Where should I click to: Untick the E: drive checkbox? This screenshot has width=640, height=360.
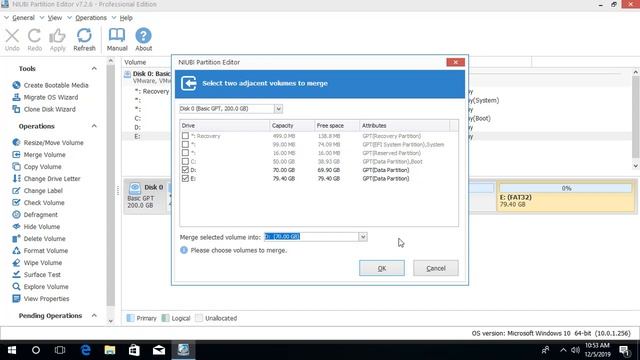[x=185, y=178]
